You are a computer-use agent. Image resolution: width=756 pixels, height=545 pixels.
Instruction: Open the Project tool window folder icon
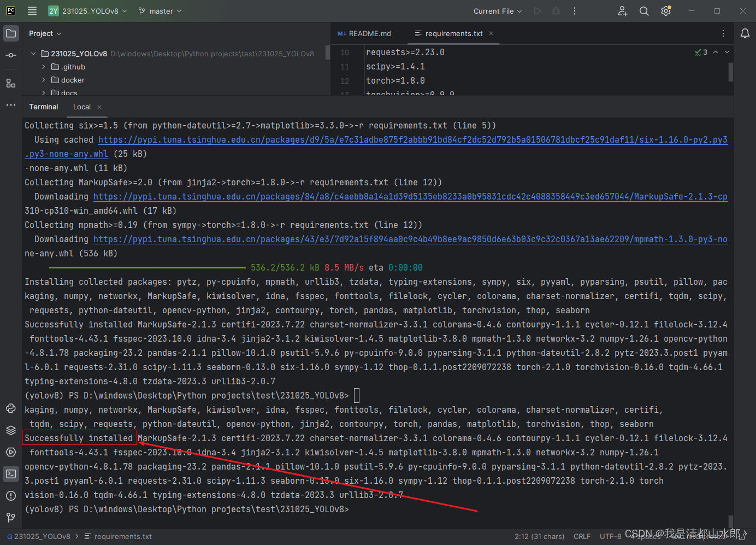(11, 33)
